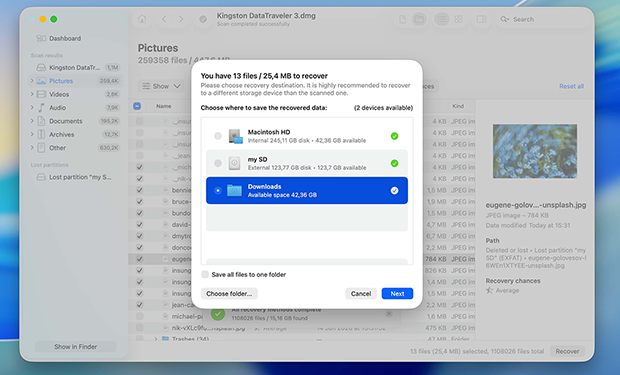Toggle the preview panel icon
Viewport: 620px width, 375px height.
click(481, 19)
